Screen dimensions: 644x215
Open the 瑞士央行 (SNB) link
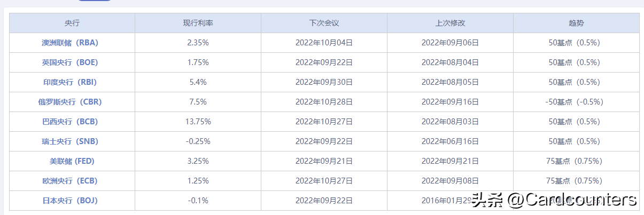pos(72,141)
